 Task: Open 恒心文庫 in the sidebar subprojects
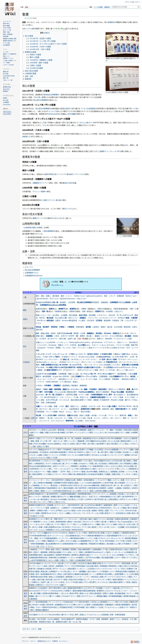[6, 100]
